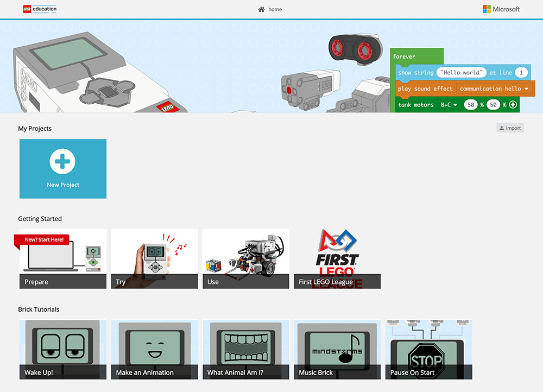
Task: Open the Microsoft logo link
Action: pos(501,9)
